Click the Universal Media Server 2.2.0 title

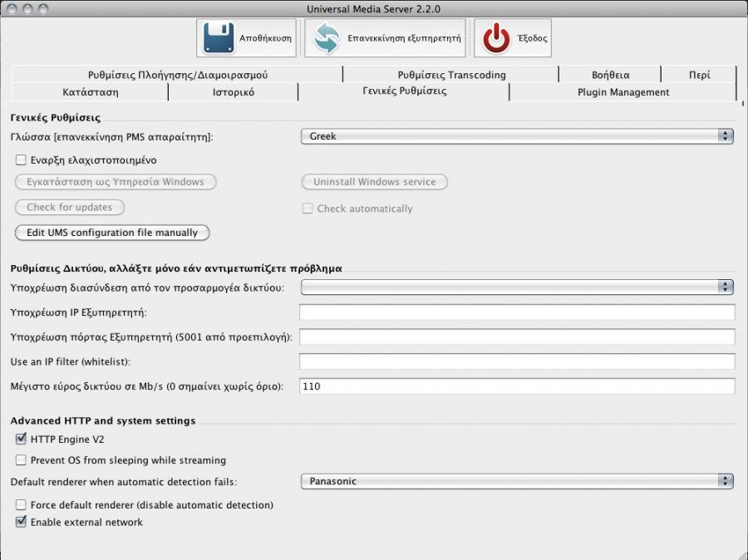(x=373, y=8)
